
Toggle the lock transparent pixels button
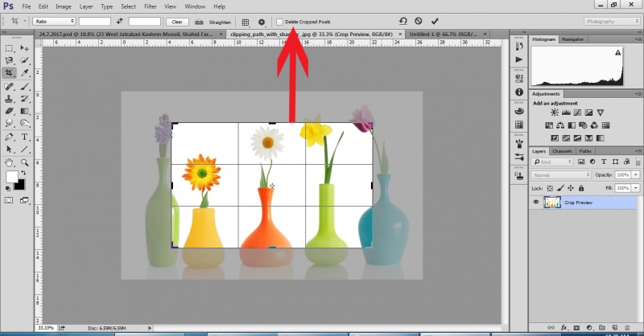click(x=549, y=186)
